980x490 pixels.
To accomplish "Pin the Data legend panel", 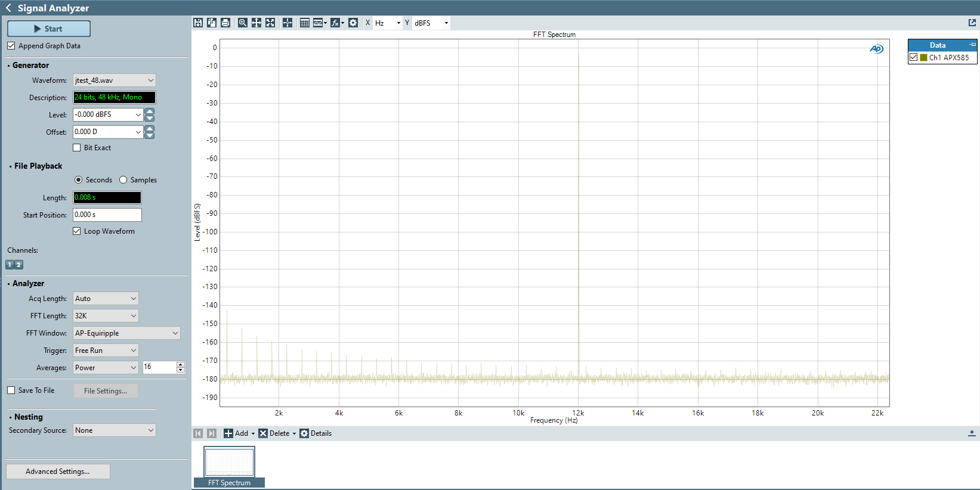I will [x=972, y=45].
